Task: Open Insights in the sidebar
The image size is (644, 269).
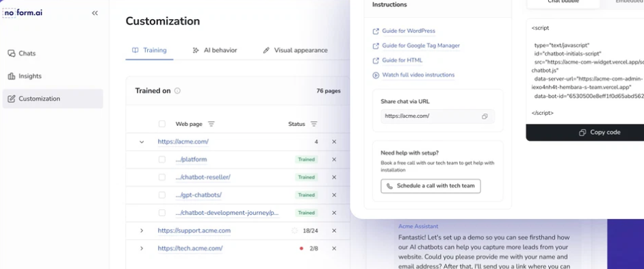Action: coord(24,76)
